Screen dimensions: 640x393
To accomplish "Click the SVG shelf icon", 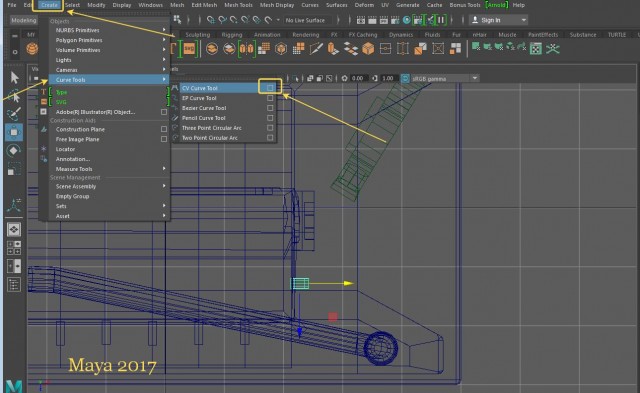I will [189, 49].
